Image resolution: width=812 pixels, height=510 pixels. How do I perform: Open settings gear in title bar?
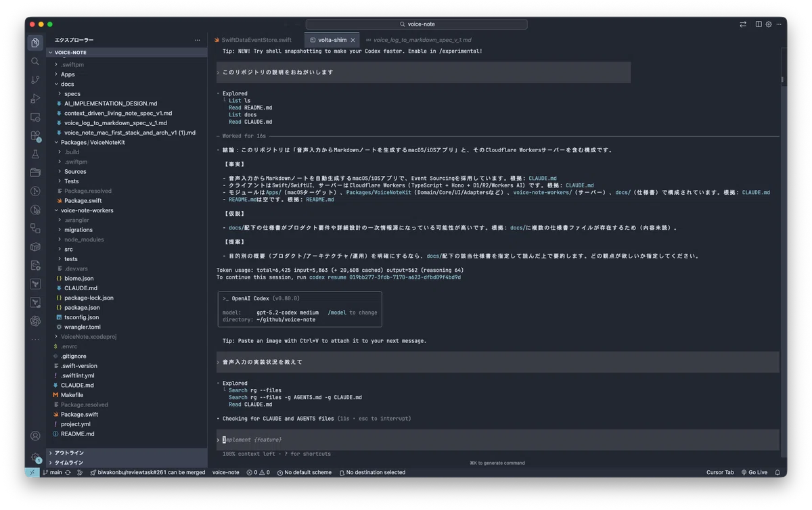point(769,24)
